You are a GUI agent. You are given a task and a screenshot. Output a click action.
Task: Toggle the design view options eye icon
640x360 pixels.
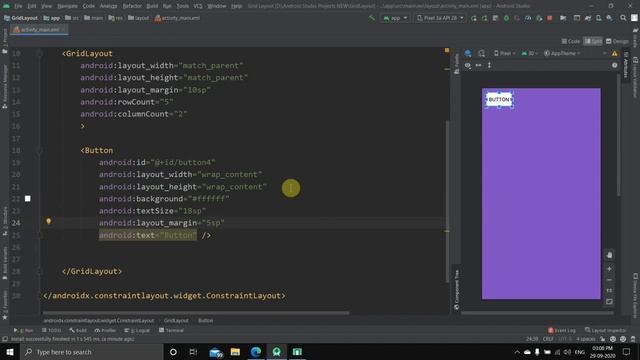[x=468, y=65]
